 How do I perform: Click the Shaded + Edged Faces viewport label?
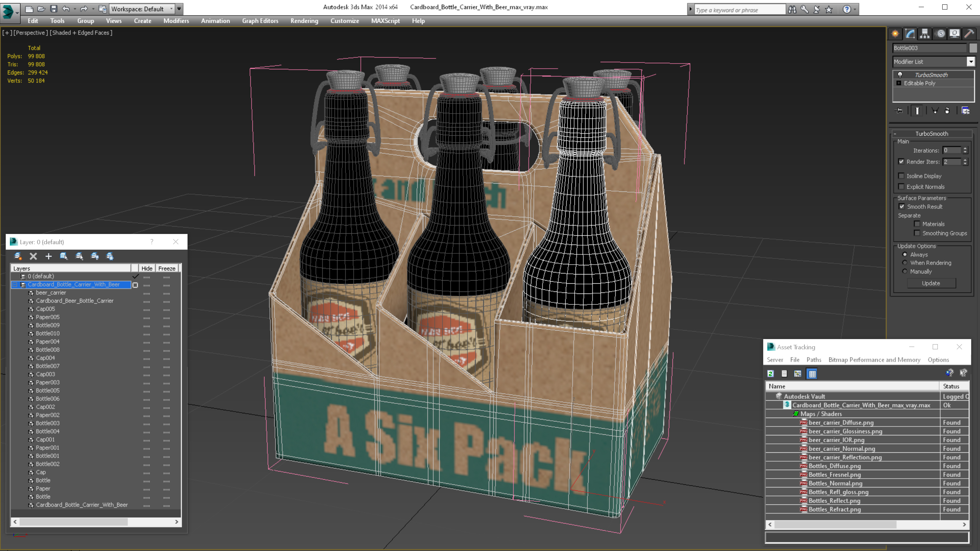(x=81, y=33)
